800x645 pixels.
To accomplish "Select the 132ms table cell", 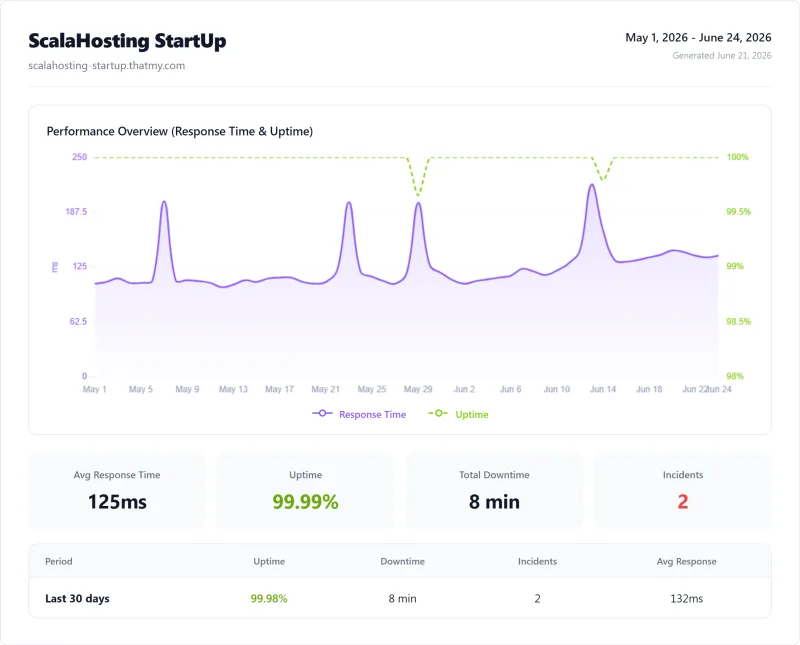I will 686,599.
